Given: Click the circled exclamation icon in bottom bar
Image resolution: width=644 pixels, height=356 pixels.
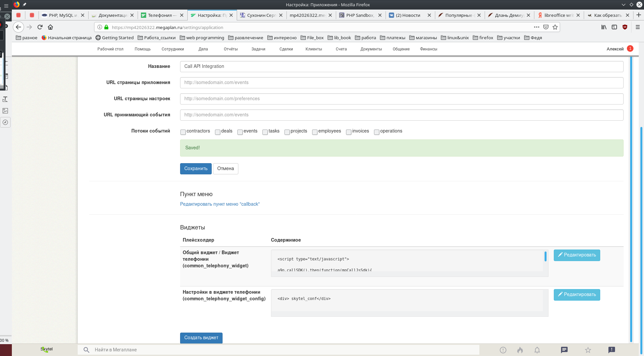Looking at the screenshot, I should [503, 350].
